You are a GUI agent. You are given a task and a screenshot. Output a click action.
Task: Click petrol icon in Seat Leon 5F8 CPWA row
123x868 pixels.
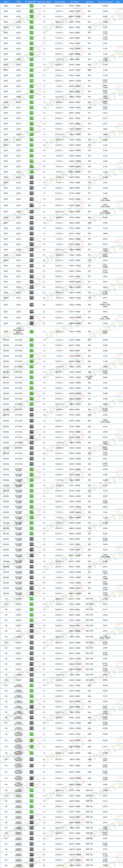[x=31, y=11]
